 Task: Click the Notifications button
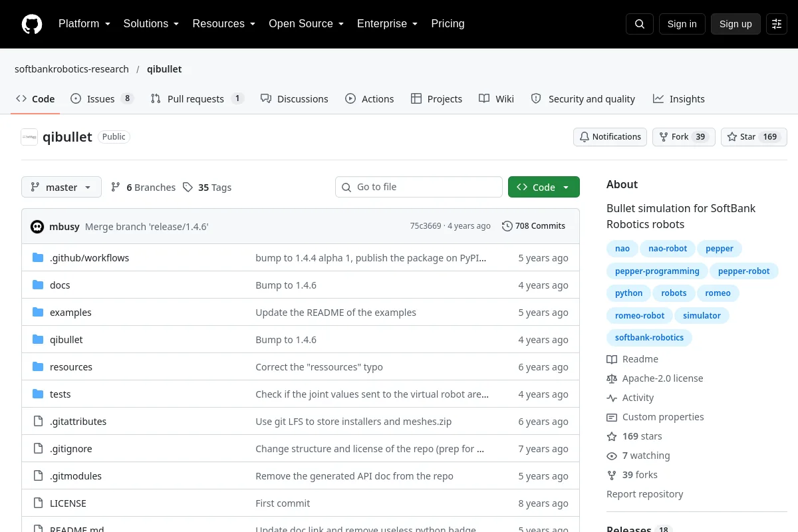(x=610, y=137)
